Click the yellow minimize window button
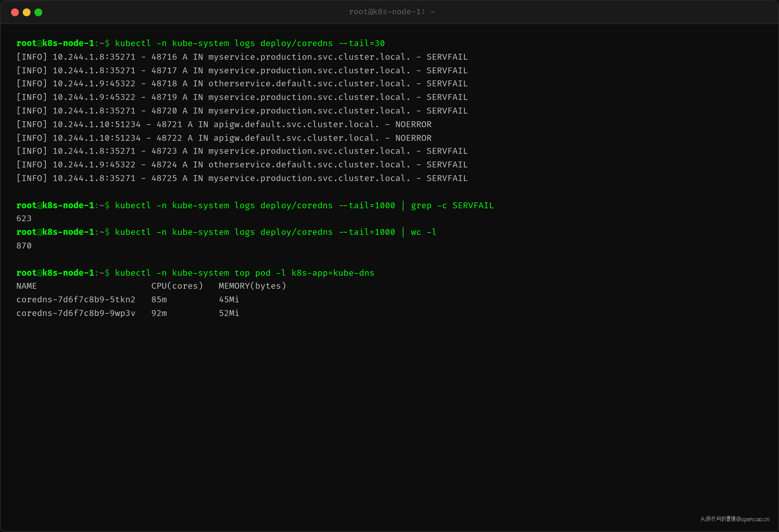The image size is (779, 532). pos(27,12)
